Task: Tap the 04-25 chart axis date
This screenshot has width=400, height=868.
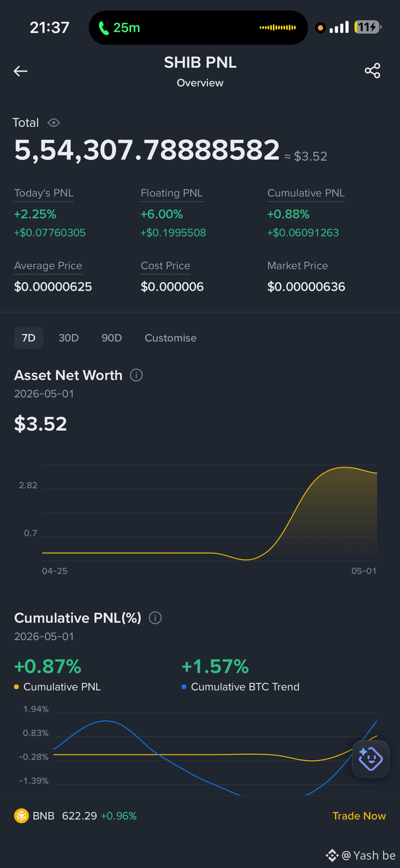Action: click(55, 571)
